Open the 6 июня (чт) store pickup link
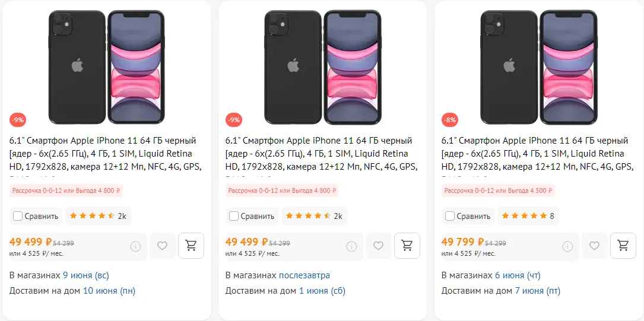Image resolution: width=644 pixels, height=321 pixels. point(518,275)
